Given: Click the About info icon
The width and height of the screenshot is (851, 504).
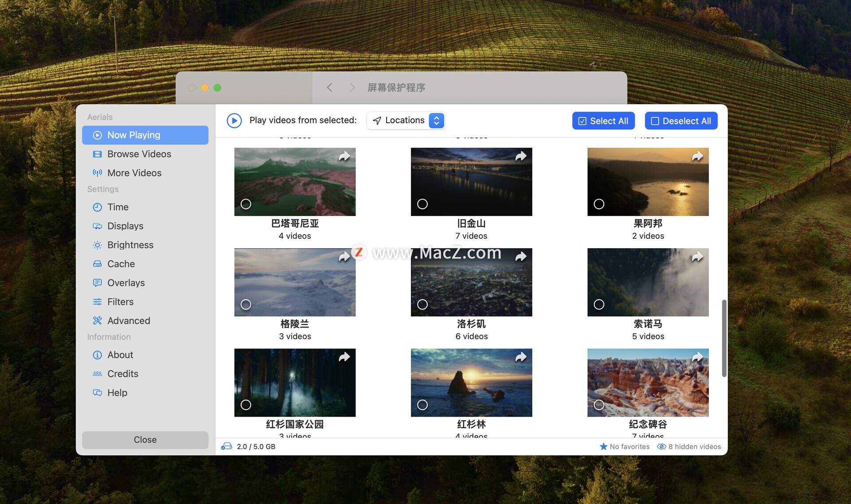Looking at the screenshot, I should coord(97,355).
